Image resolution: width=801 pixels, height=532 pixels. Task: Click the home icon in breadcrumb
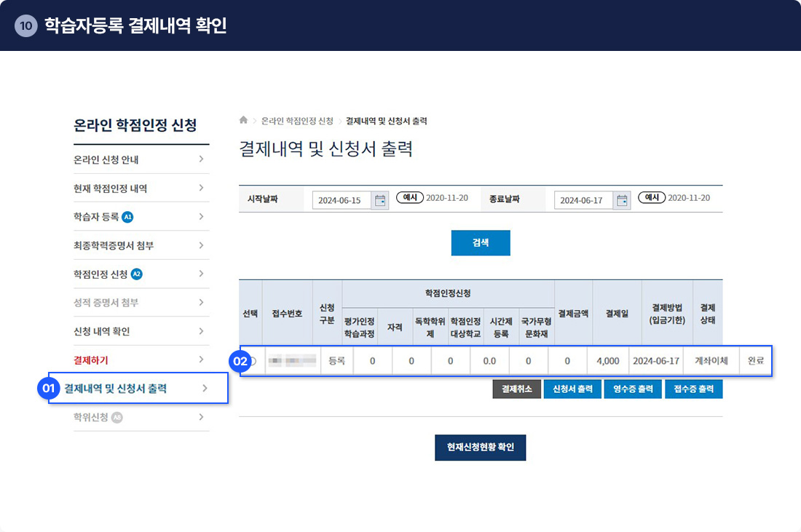[243, 120]
